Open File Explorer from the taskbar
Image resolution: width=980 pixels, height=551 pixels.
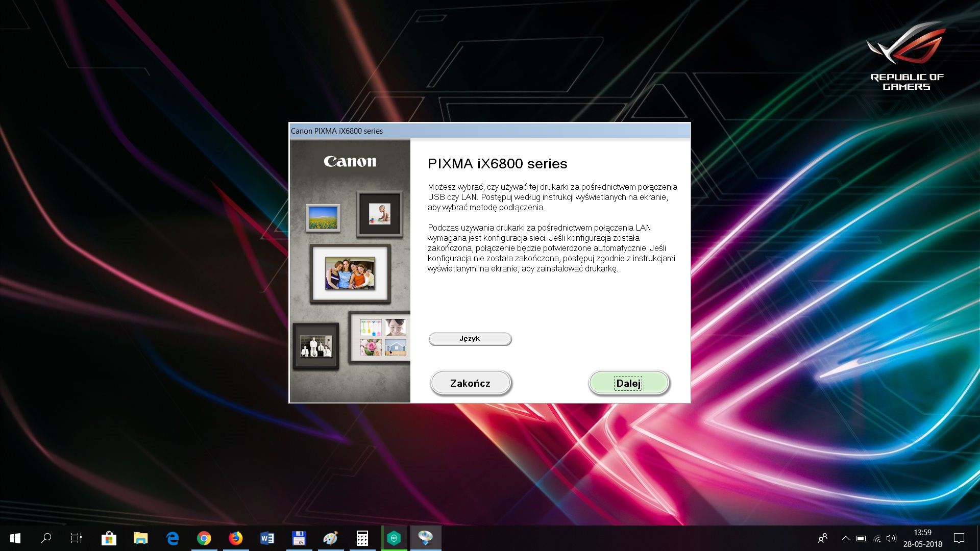click(140, 538)
